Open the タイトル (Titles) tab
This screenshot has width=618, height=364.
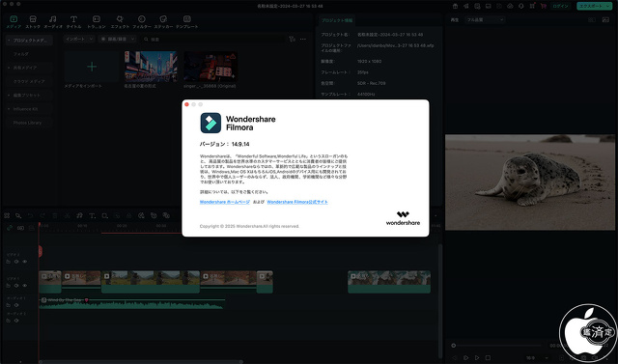coord(73,22)
